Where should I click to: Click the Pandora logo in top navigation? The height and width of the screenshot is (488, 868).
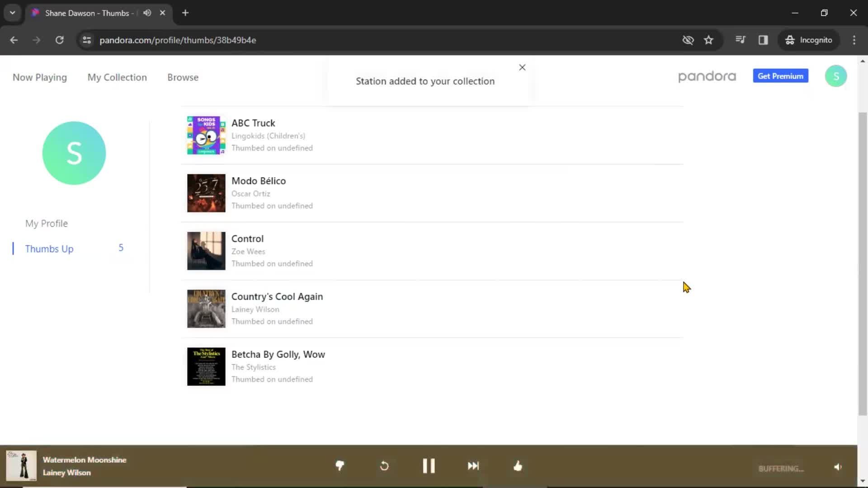(707, 76)
